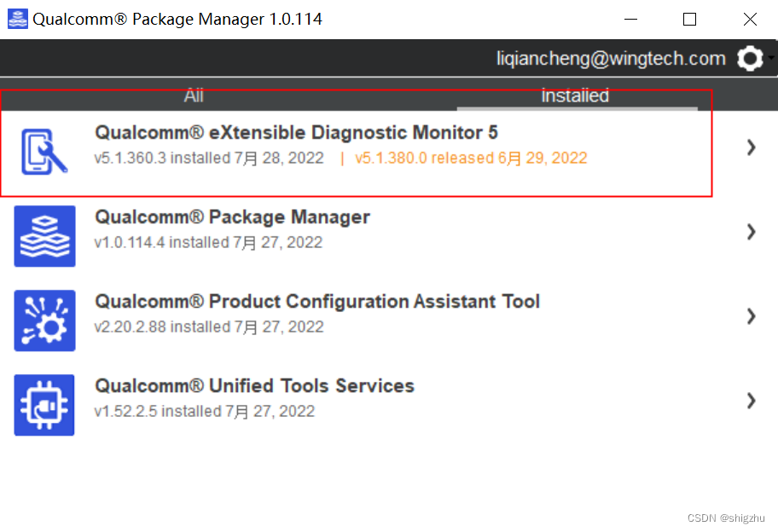Click the eXtensible Diagnostic Monitor 5 icon
This screenshot has width=778, height=532.
(45, 152)
